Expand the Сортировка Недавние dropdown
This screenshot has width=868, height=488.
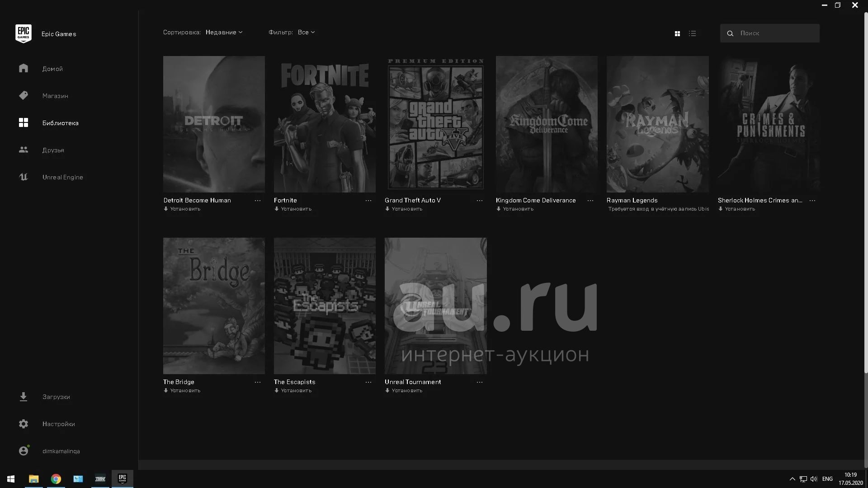(x=224, y=32)
